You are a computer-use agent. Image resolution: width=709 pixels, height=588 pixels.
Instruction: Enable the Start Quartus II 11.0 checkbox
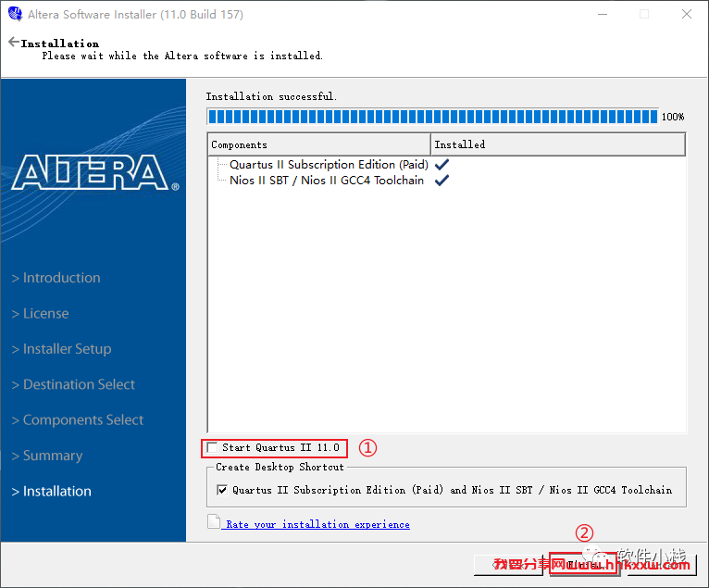click(212, 447)
